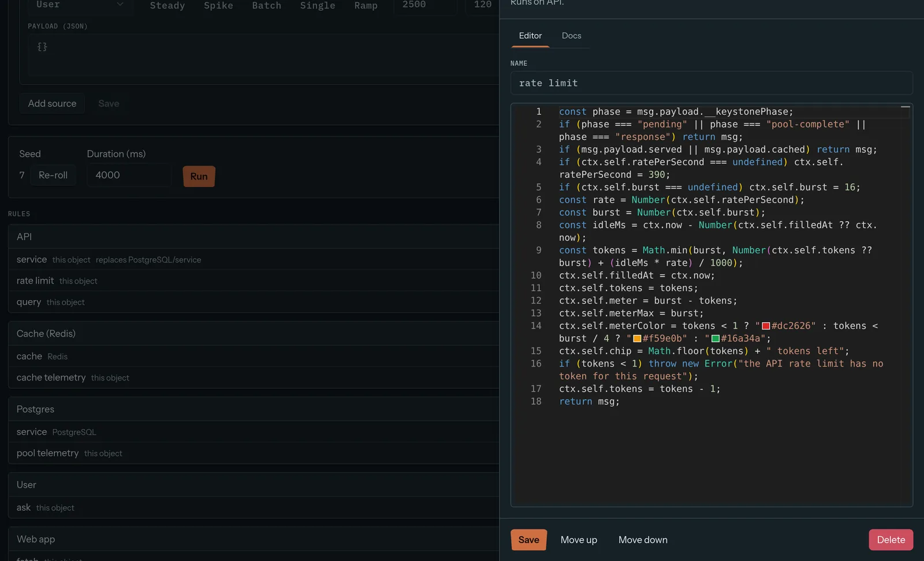Open the User source type dropdown
The image size is (924, 561).
click(80, 5)
